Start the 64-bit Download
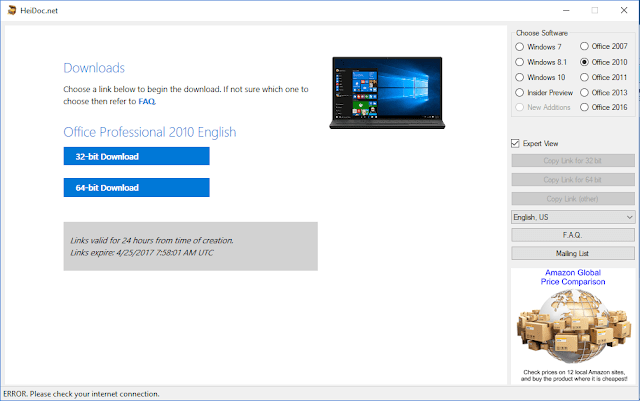The height and width of the screenshot is (401, 640). (136, 187)
